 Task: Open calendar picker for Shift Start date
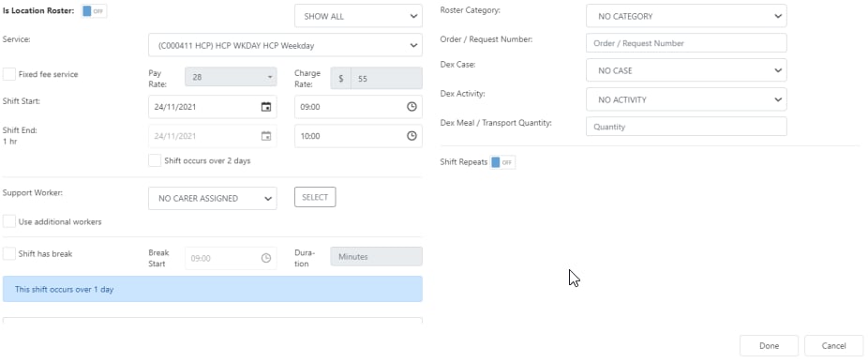266,107
